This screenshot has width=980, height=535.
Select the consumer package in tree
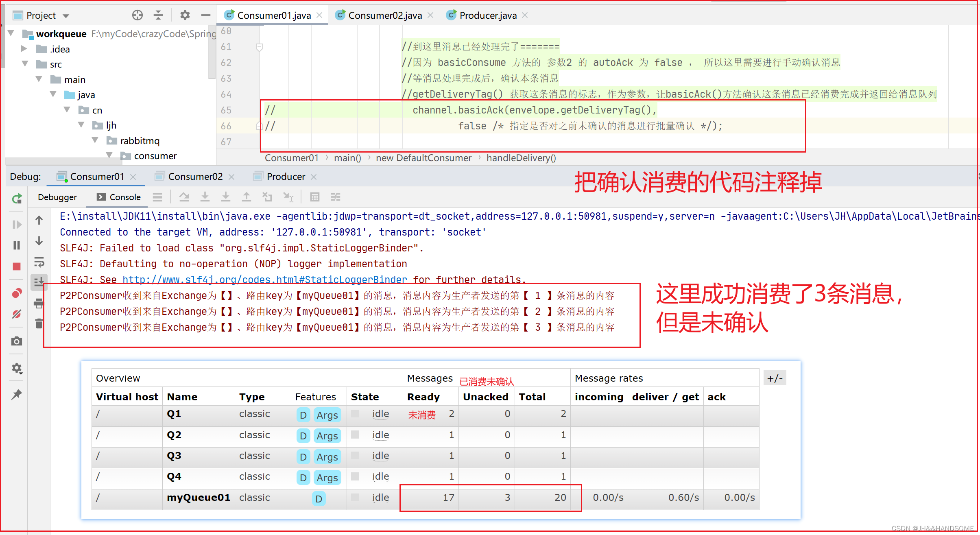click(155, 156)
